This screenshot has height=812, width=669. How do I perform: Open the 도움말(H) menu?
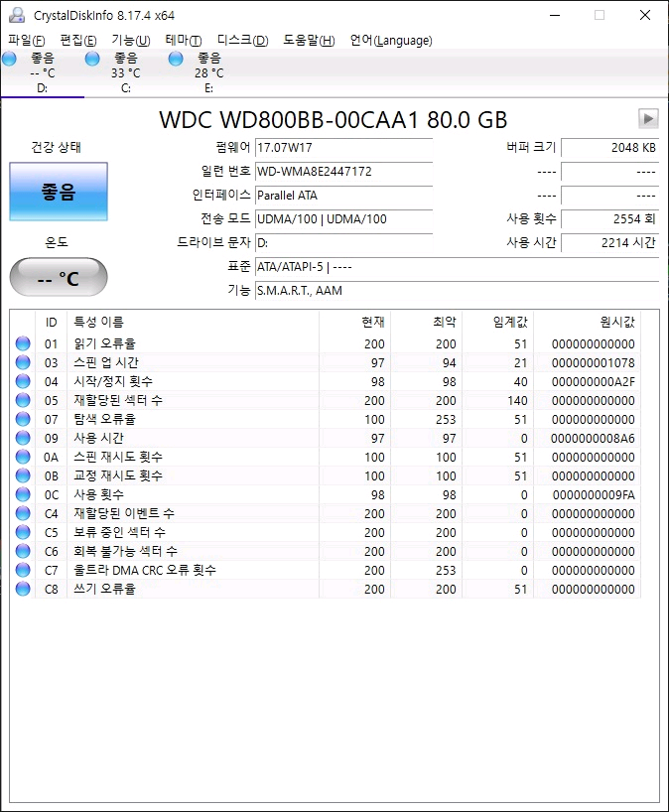coord(309,41)
